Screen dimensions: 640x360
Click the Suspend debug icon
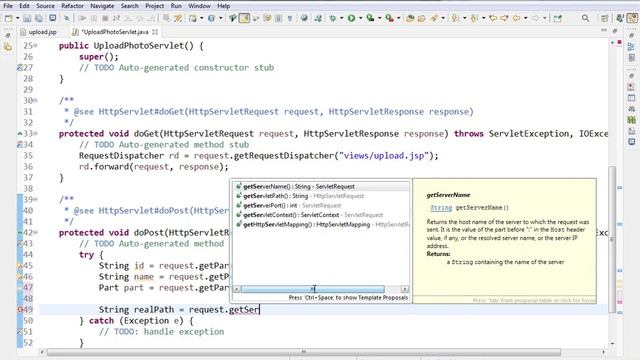tap(93, 18)
